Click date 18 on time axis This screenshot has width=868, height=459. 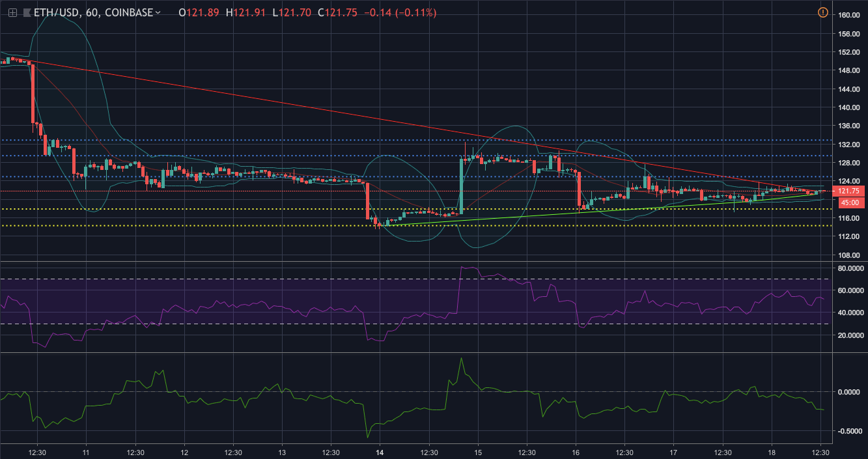[771, 452]
